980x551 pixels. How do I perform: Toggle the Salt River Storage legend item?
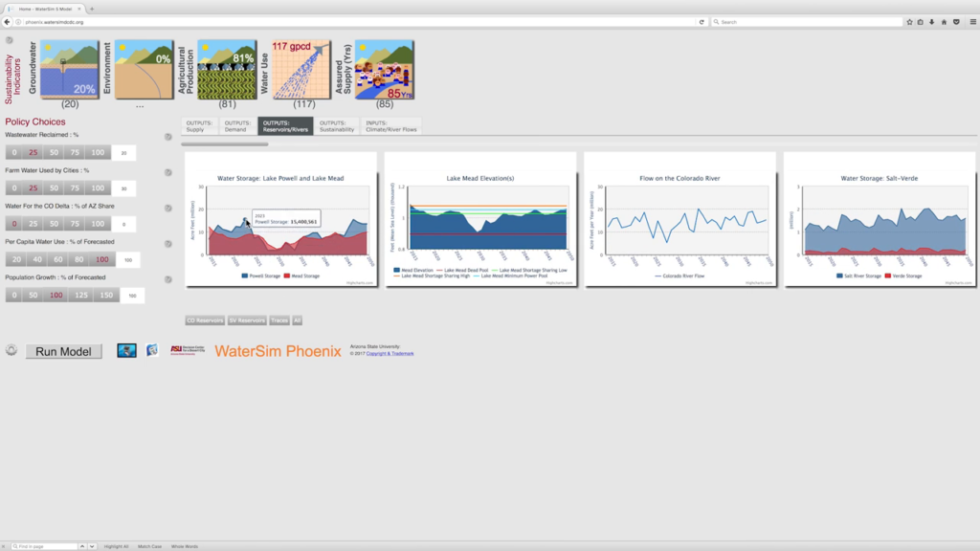[x=858, y=275]
